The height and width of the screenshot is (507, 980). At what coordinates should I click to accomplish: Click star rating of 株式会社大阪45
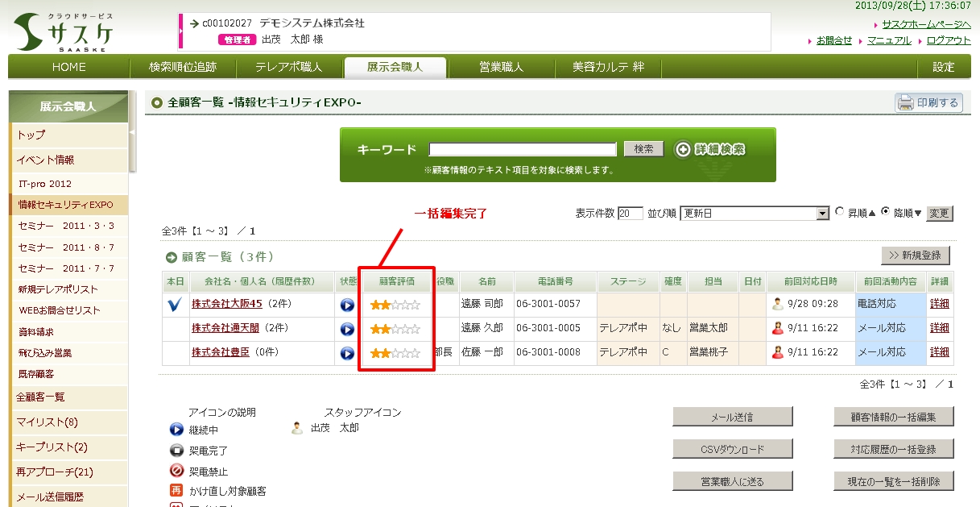(x=395, y=305)
